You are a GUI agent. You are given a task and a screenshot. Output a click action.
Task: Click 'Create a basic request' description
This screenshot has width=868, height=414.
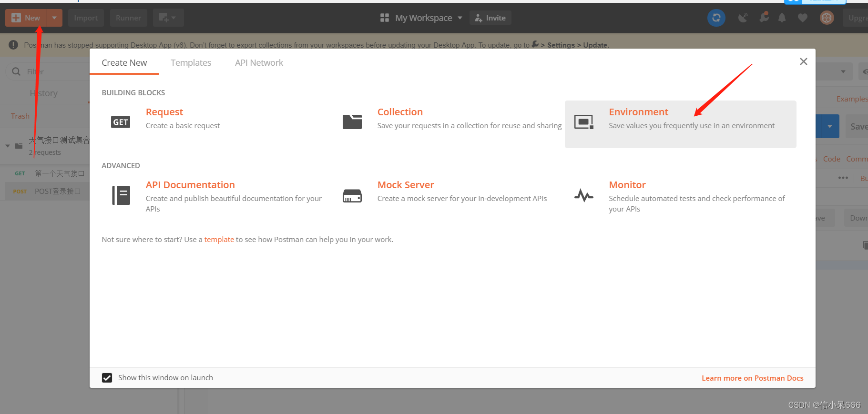click(183, 126)
